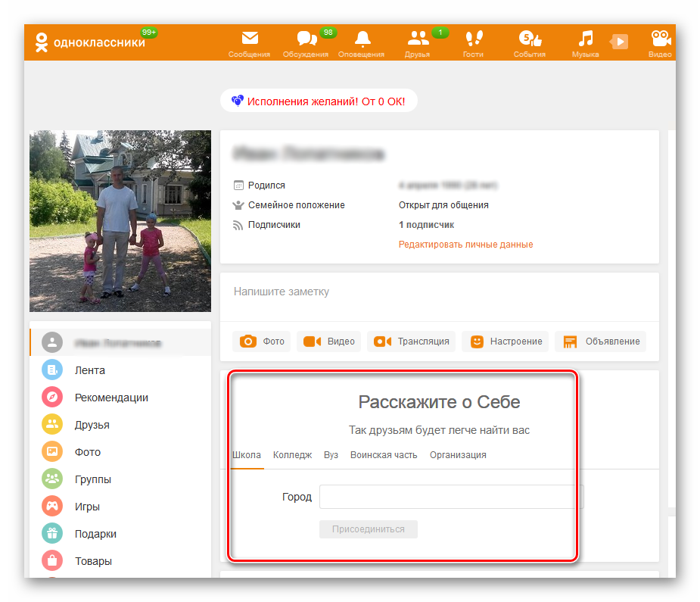Select the Воинская часть tab
Screen dimensions: 700x602
pyautogui.click(x=383, y=455)
